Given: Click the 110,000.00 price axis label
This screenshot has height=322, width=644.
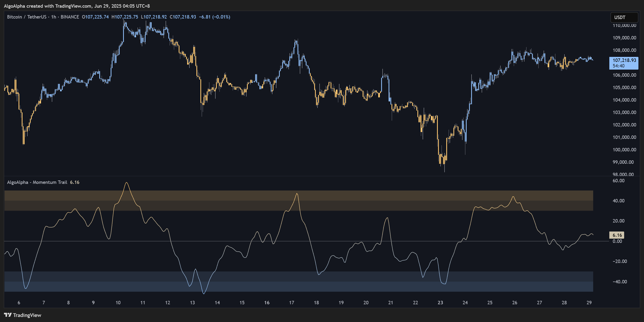Looking at the screenshot, I should (624, 25).
